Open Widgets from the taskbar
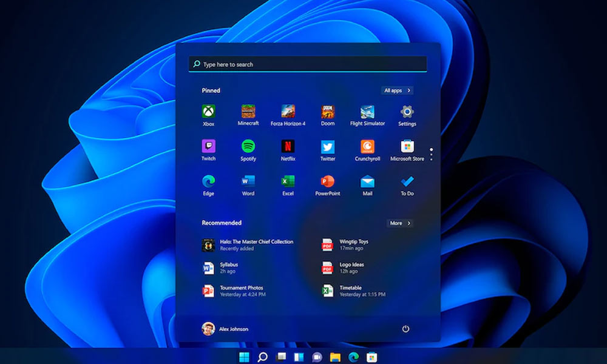 [299, 357]
